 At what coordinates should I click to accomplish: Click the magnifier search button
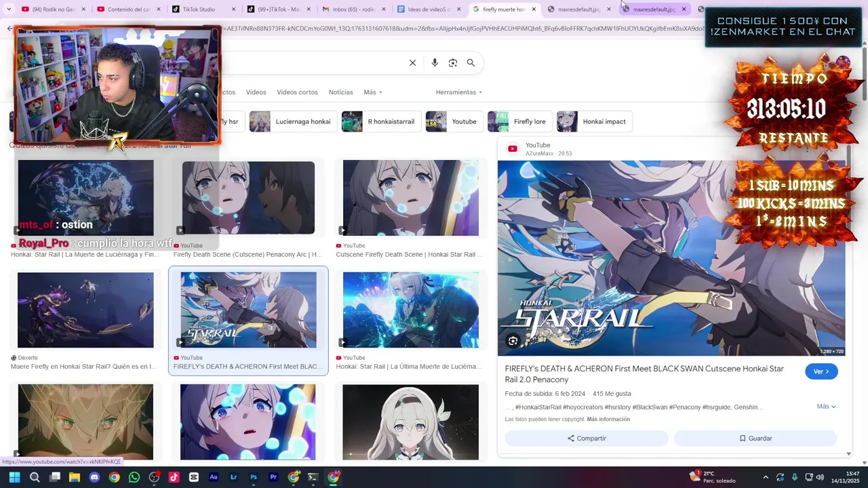(471, 63)
